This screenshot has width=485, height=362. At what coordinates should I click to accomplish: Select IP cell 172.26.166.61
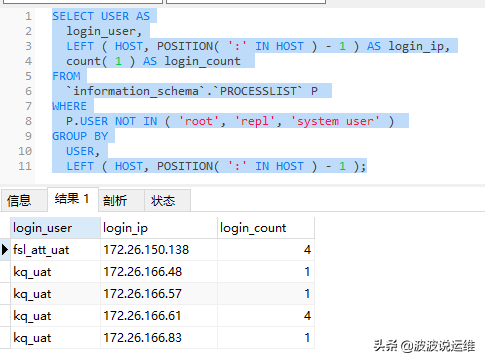[x=159, y=316]
